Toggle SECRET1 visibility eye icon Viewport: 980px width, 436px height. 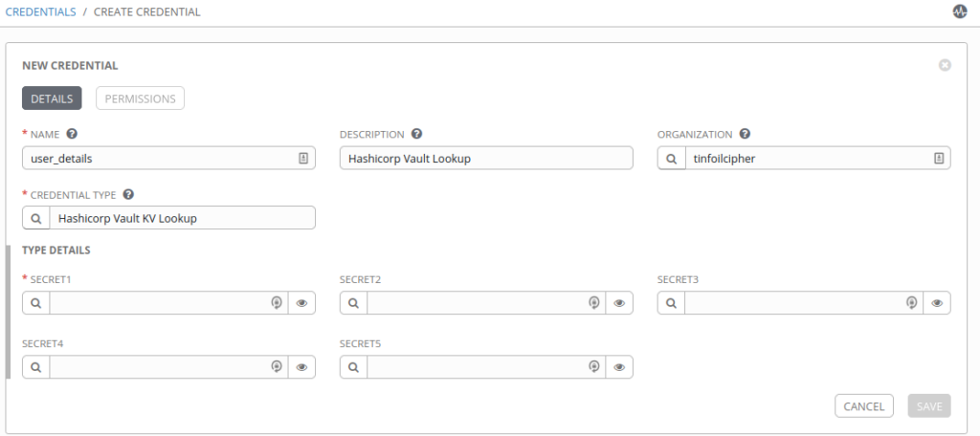301,303
